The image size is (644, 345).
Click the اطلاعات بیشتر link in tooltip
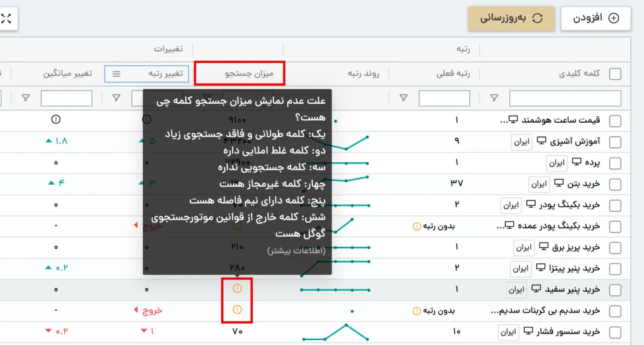pos(296,251)
